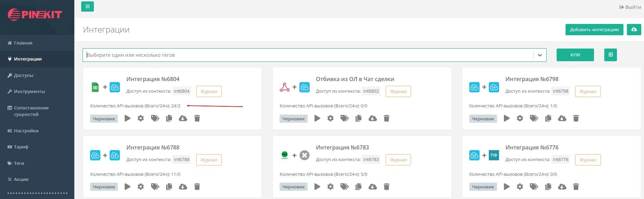Click Черновик status badge on Интеграция №6788
The image size is (644, 199).
tap(104, 187)
